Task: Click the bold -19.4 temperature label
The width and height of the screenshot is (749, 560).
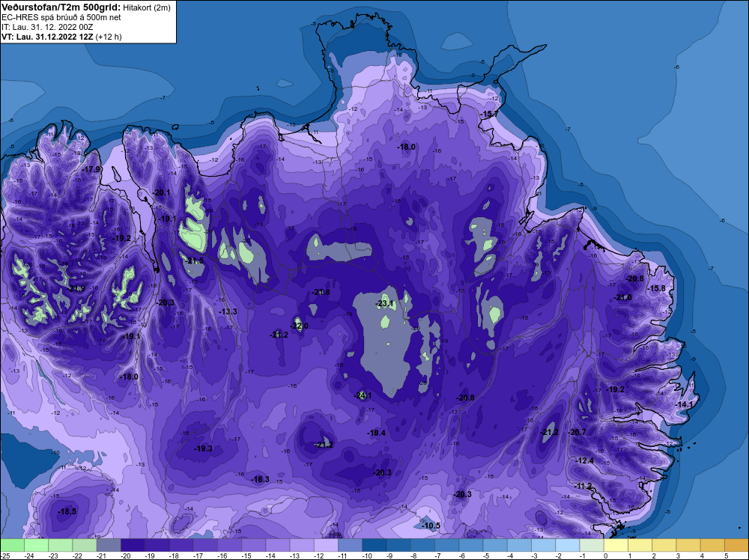Action: [377, 433]
